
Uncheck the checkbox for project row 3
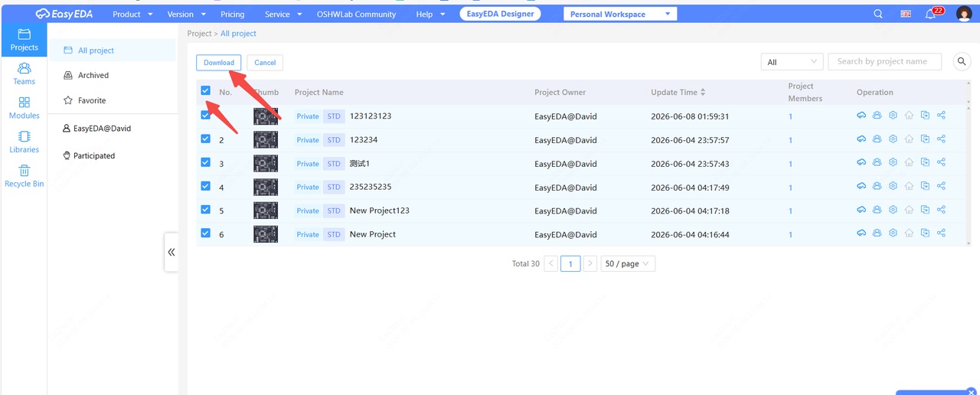(x=205, y=163)
